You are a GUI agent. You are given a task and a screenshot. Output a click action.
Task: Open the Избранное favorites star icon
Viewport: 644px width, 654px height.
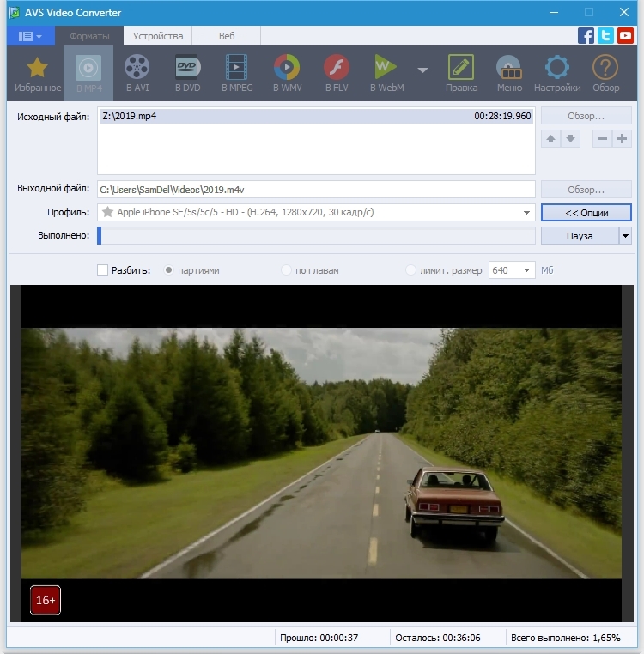(x=37, y=69)
